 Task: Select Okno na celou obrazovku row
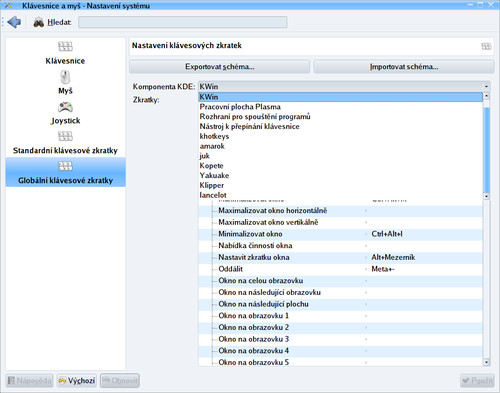340,281
